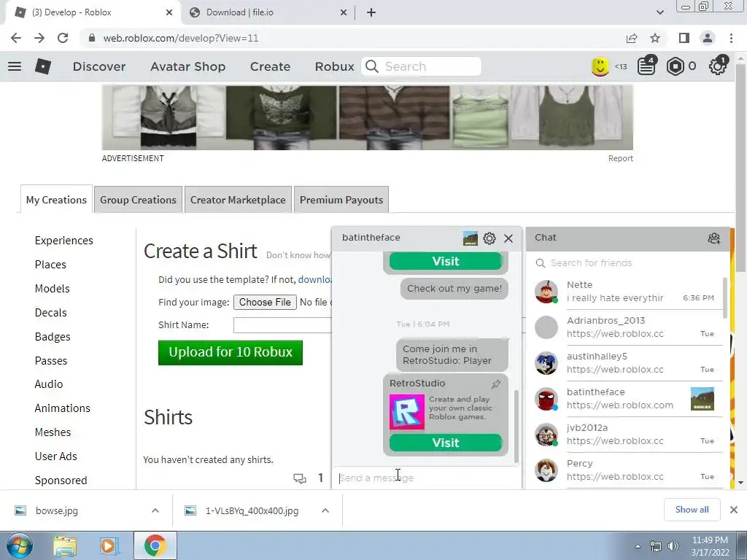Open Create in the navbar
747x560 pixels.
(270, 66)
